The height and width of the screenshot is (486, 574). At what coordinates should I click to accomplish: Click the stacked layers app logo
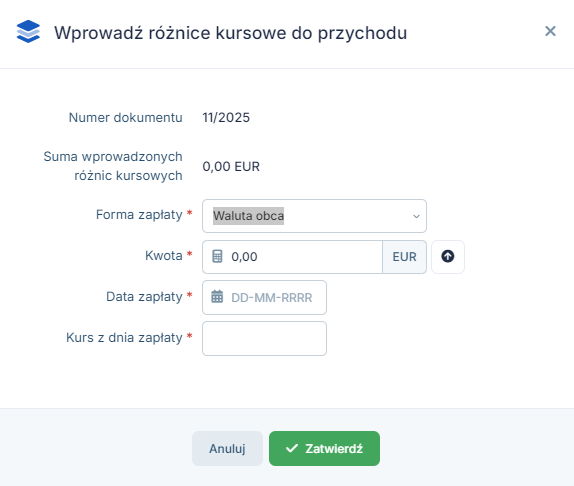tap(28, 31)
